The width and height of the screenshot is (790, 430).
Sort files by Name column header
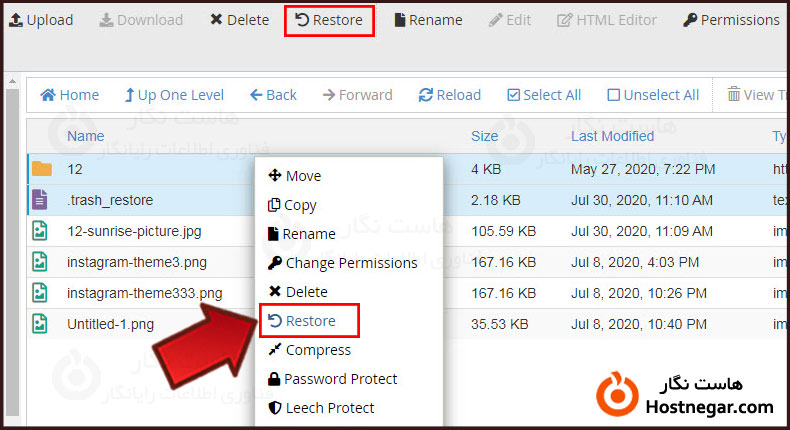[x=86, y=136]
